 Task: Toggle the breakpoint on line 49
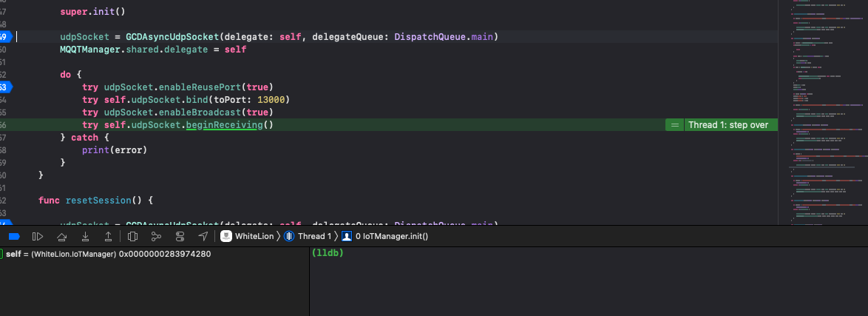click(x=4, y=37)
